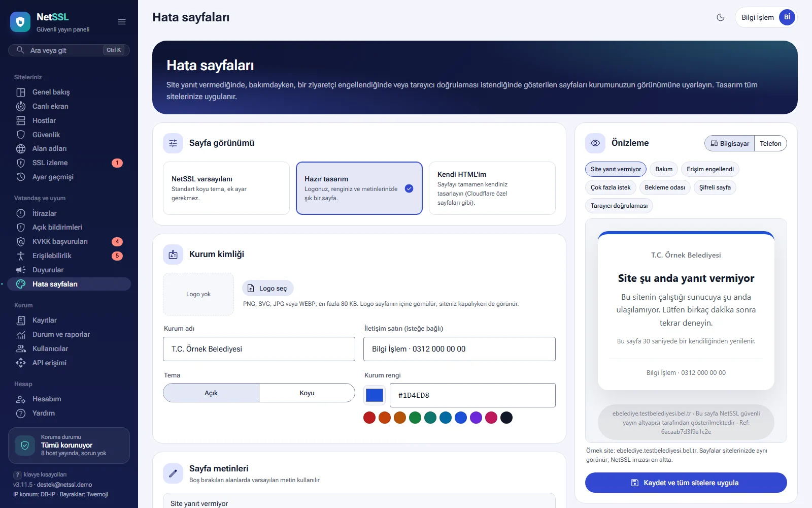Switch preview to Bilgisayar

(730, 143)
